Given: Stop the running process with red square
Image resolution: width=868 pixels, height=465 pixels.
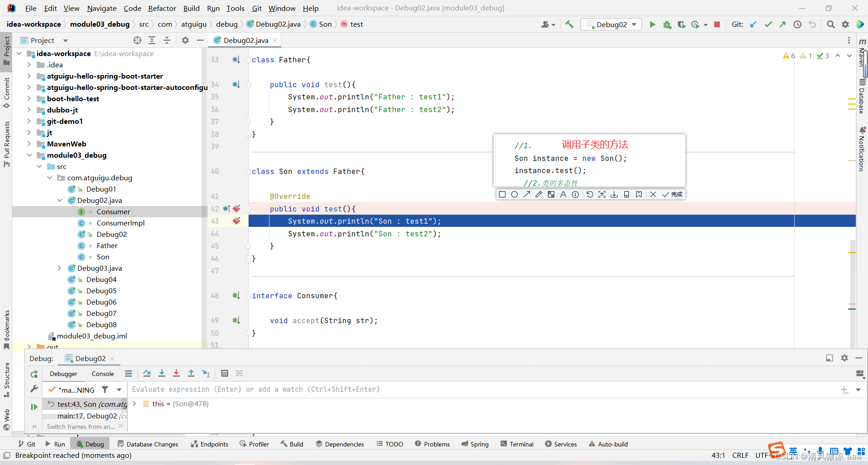Looking at the screenshot, I should 717,24.
